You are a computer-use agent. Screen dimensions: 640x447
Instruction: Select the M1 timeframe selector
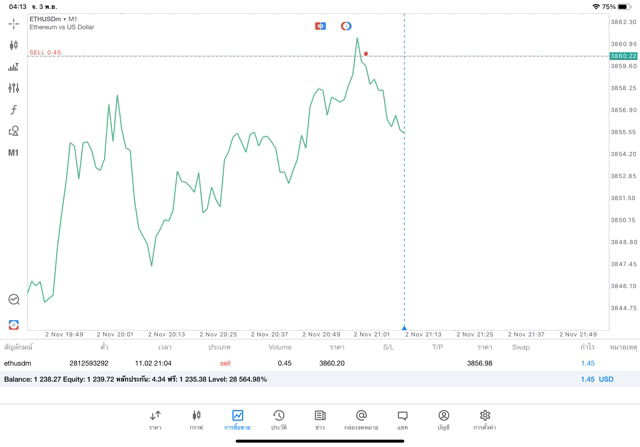14,153
